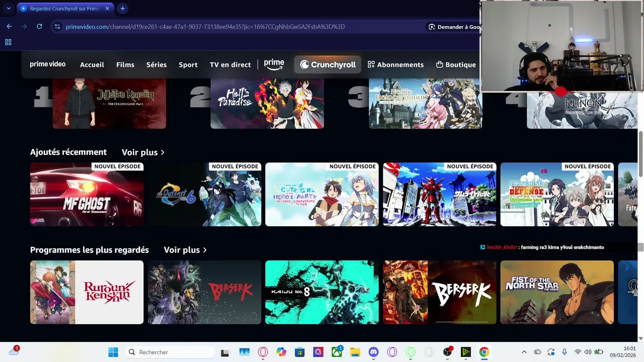Show hidden system tray icons

point(524,352)
